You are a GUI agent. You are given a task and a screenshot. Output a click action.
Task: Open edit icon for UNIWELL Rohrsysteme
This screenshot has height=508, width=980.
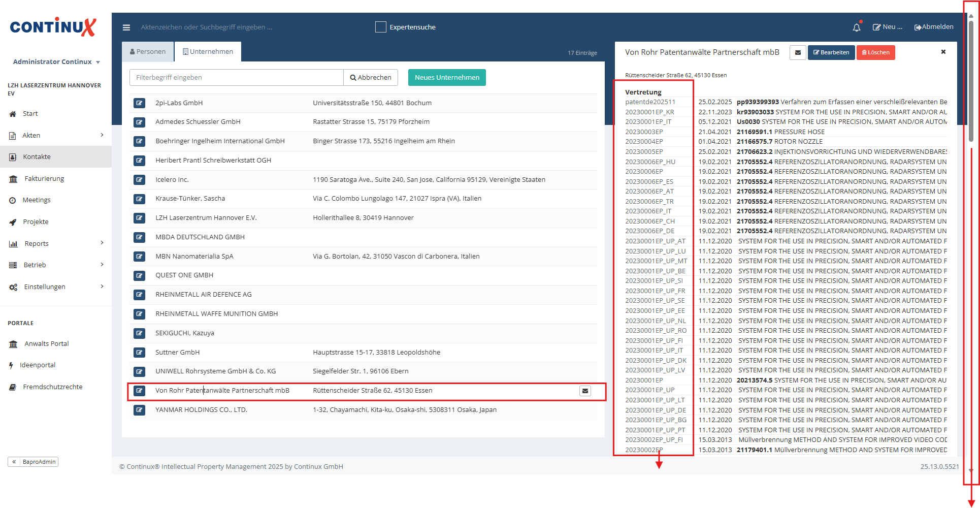pyautogui.click(x=139, y=371)
